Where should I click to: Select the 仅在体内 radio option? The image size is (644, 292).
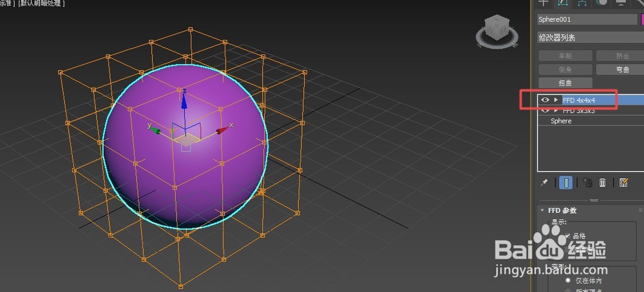(x=568, y=280)
